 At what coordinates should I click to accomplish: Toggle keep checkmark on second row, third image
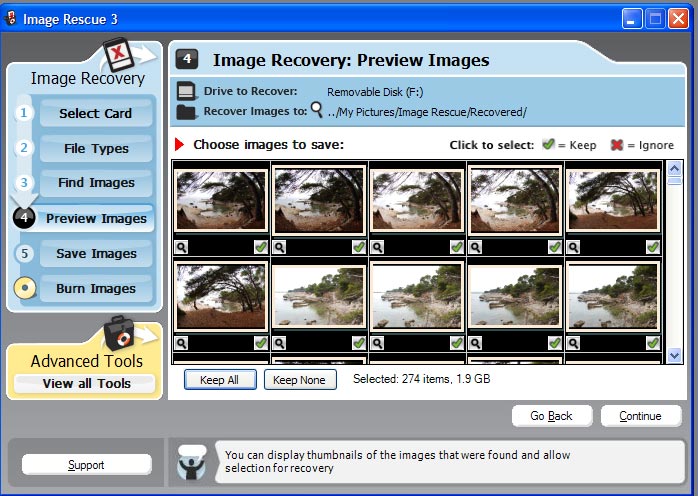tap(457, 343)
